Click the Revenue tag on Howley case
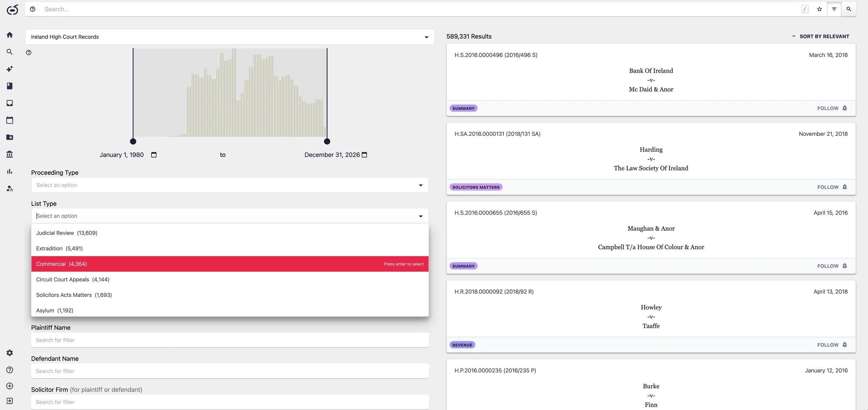Image resolution: width=868 pixels, height=410 pixels. click(x=462, y=345)
